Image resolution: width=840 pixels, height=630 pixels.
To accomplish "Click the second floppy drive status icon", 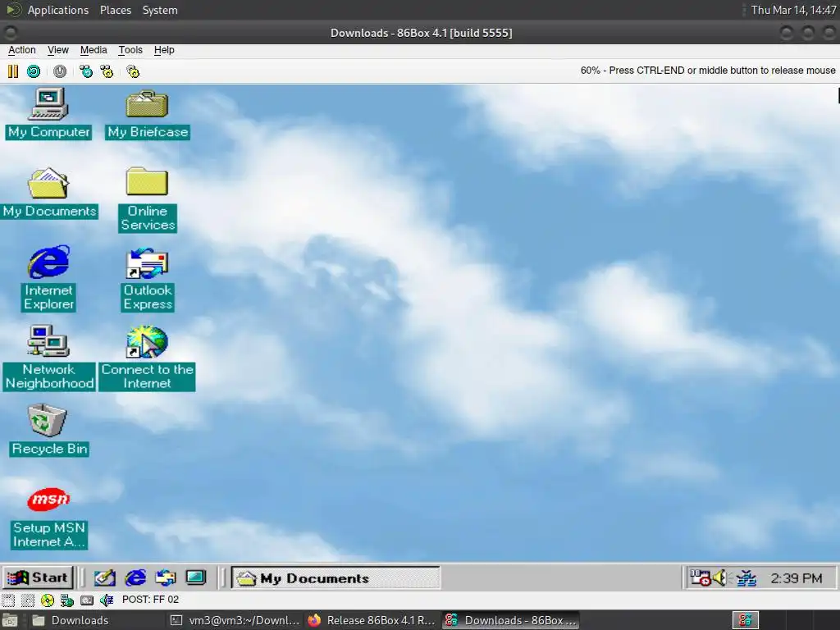I will pyautogui.click(x=28, y=600).
